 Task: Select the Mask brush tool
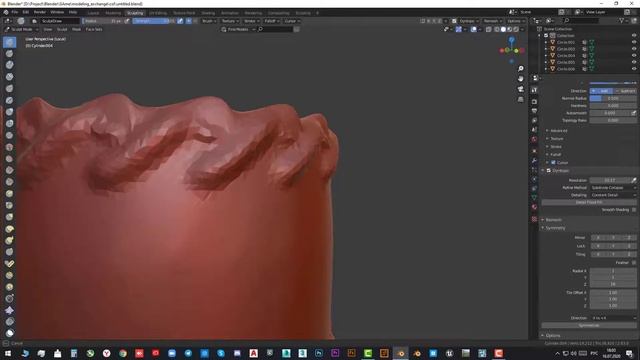coord(9,333)
